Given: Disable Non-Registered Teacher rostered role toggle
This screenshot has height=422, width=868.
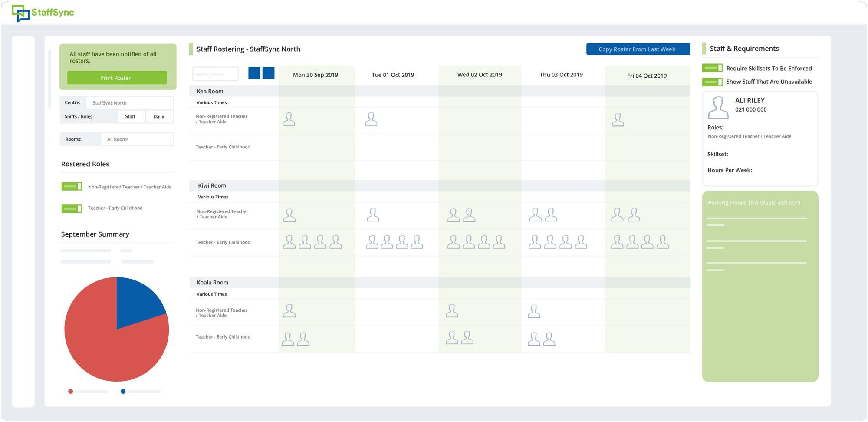Looking at the screenshot, I should click(x=72, y=187).
